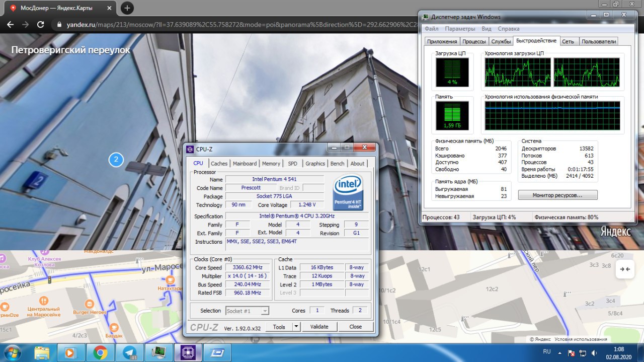Open the Mainboard tab in CPU-Z
The width and height of the screenshot is (644, 362).
(245, 163)
